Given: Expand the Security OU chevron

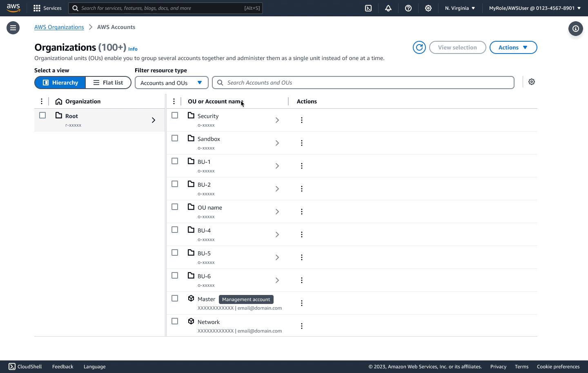Looking at the screenshot, I should point(277,120).
